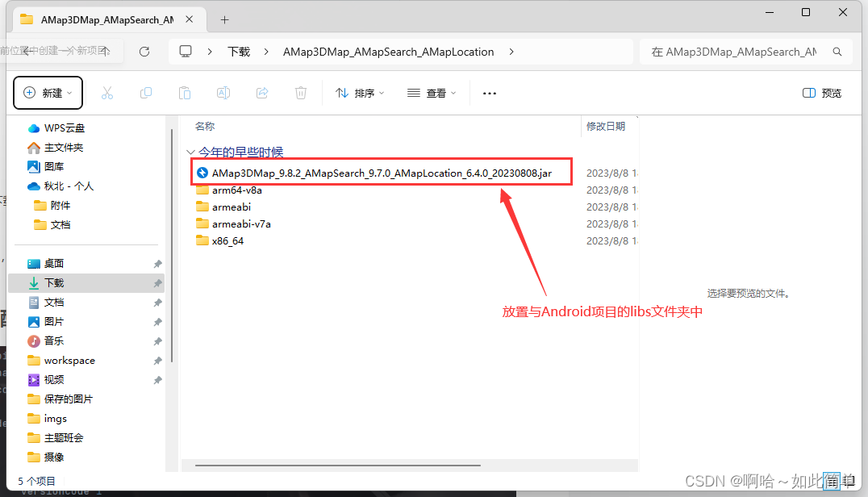Click the Copy icon in toolbar
The height and width of the screenshot is (497, 868).
pos(146,93)
